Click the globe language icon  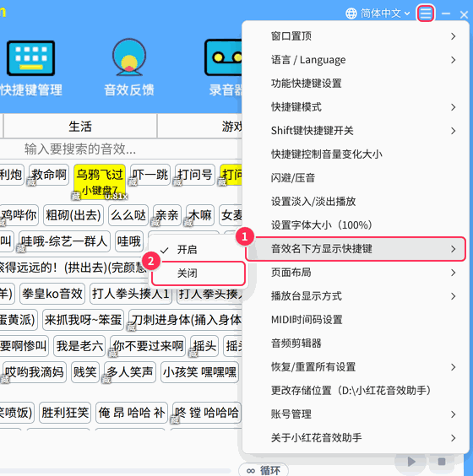pos(351,14)
